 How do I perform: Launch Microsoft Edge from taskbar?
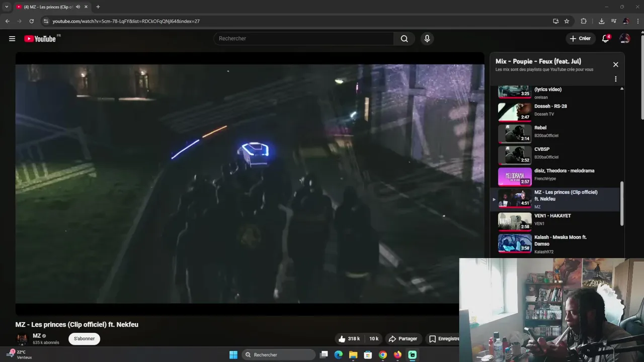tap(339, 355)
